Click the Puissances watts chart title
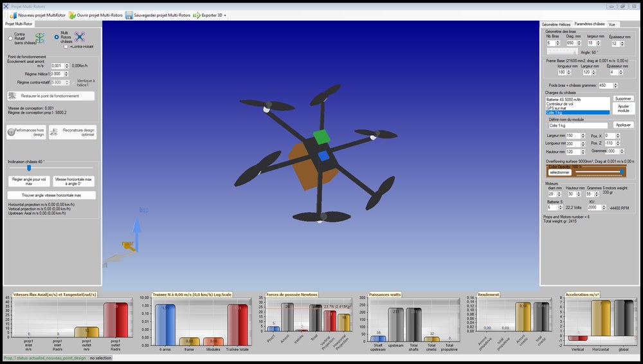The image size is (643, 364). [385, 295]
